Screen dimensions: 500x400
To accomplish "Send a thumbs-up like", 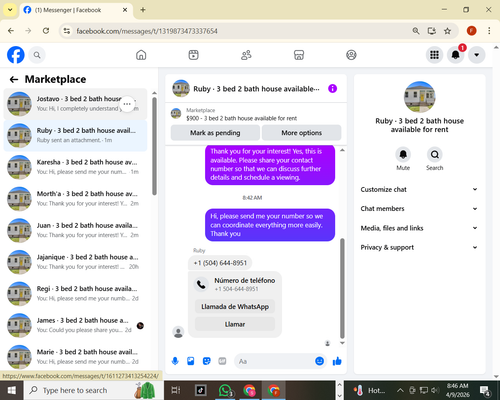I will (x=337, y=361).
